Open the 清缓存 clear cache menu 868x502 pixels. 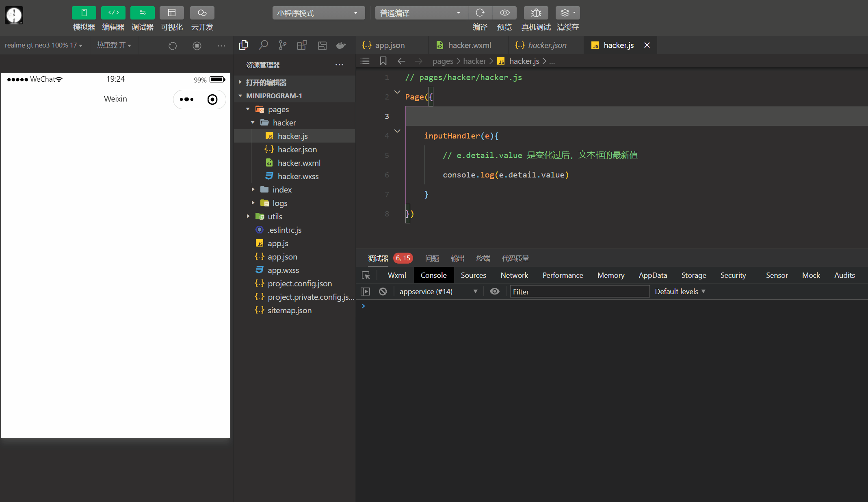(567, 13)
